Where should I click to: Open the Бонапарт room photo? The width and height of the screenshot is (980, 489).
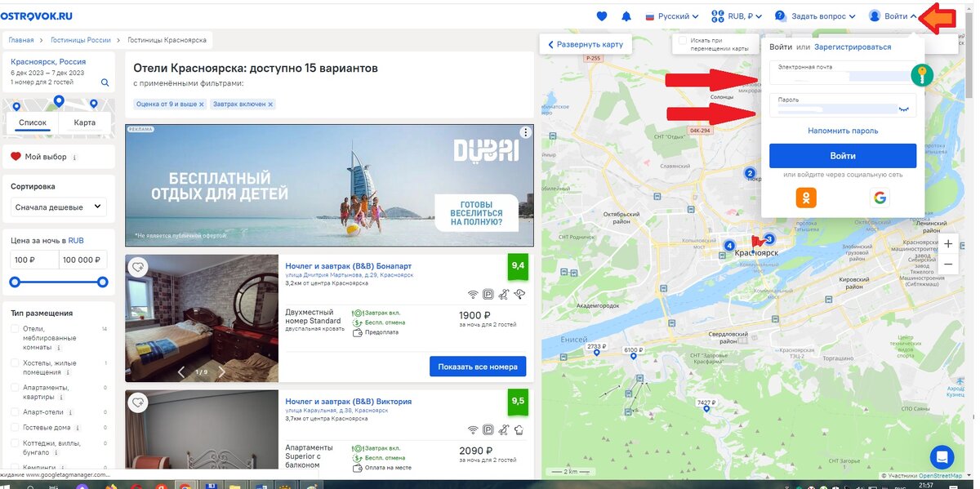point(202,318)
